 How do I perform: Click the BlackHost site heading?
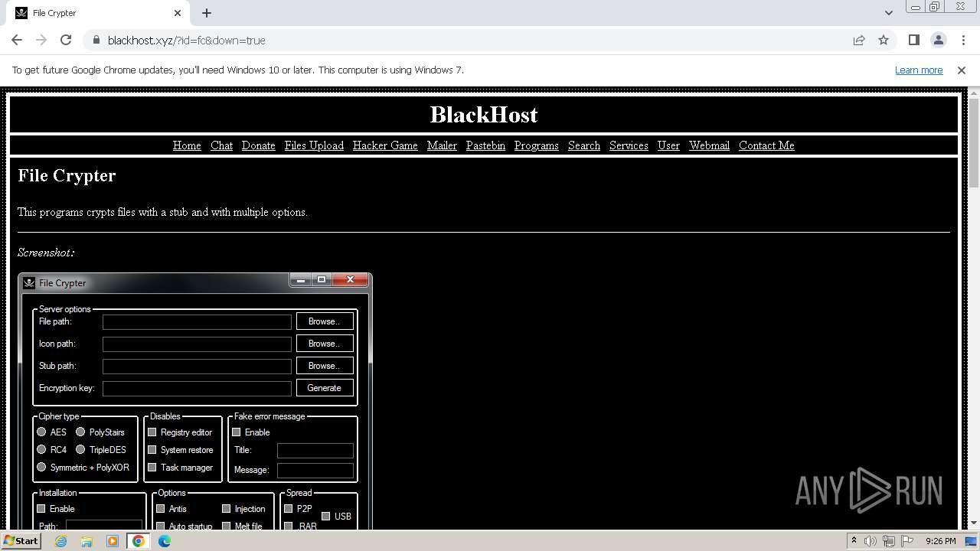(x=484, y=115)
